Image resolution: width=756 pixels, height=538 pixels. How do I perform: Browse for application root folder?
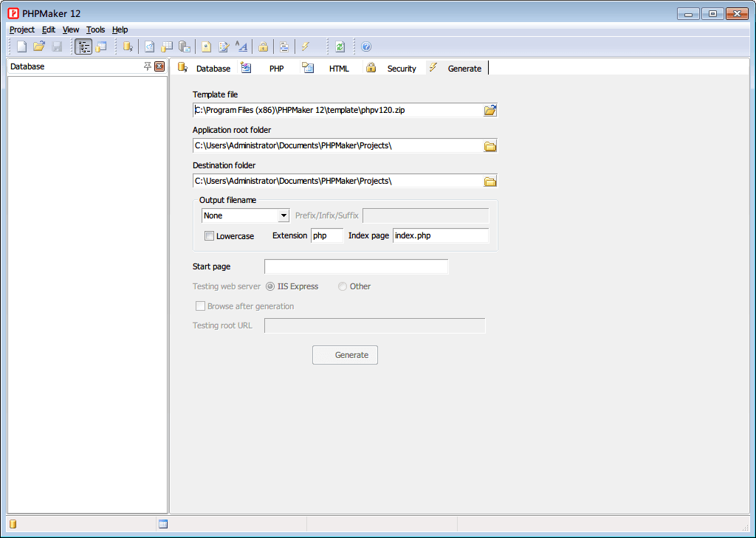[490, 146]
